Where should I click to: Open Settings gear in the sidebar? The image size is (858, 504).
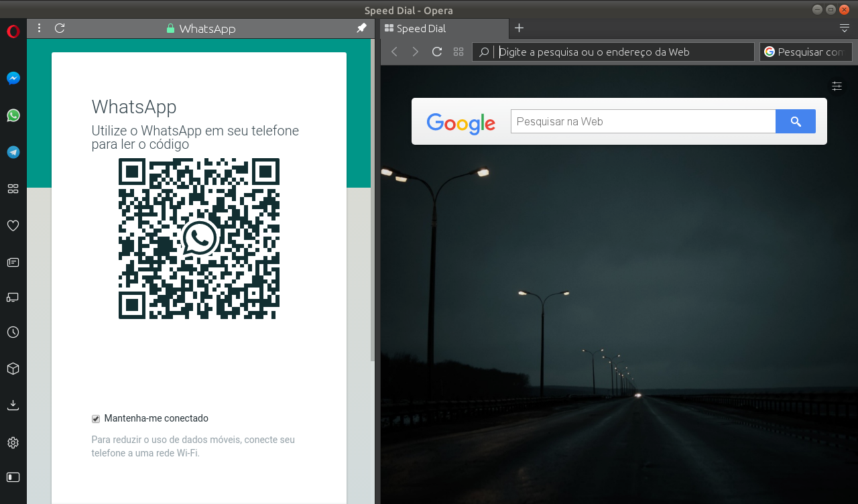point(13,442)
